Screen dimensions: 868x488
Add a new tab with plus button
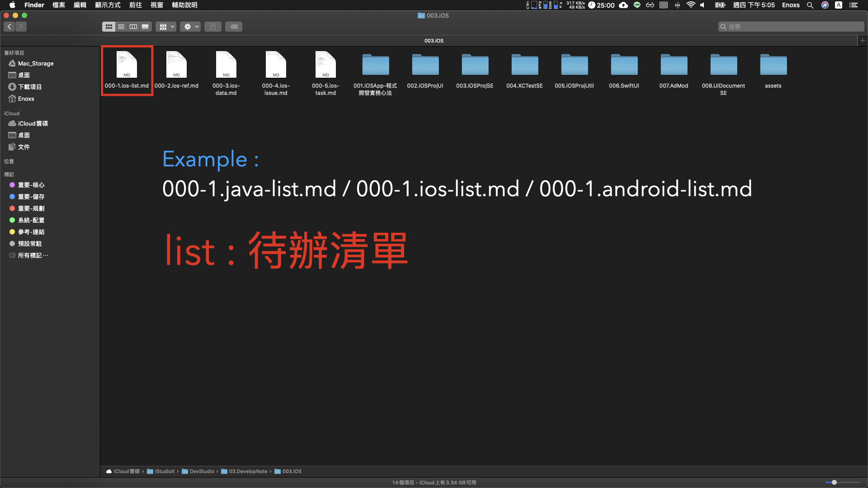pyautogui.click(x=863, y=41)
